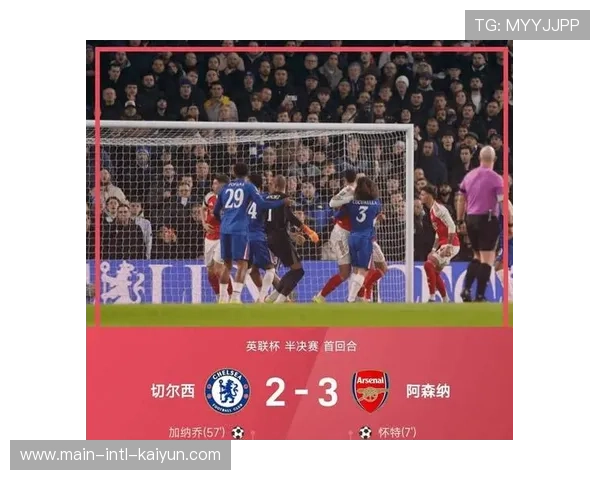Open the 加纳乔(57') goal entry
This screenshot has width=600, height=480.
click(x=197, y=433)
